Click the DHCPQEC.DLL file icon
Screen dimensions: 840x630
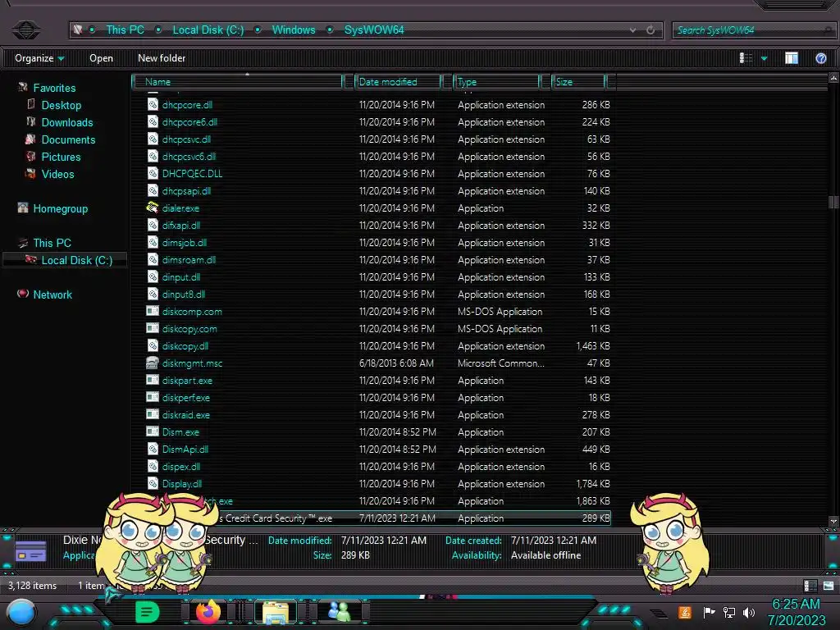153,174
